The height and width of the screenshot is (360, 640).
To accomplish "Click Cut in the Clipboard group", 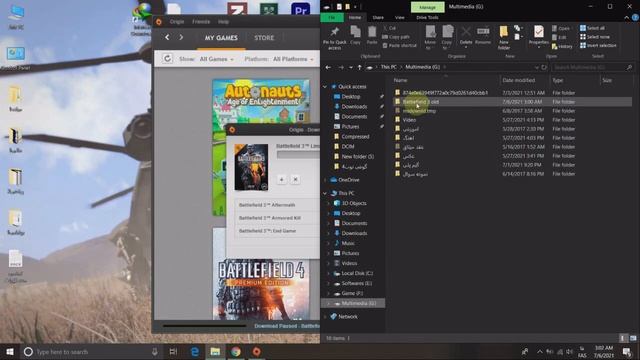I will 390,28.
